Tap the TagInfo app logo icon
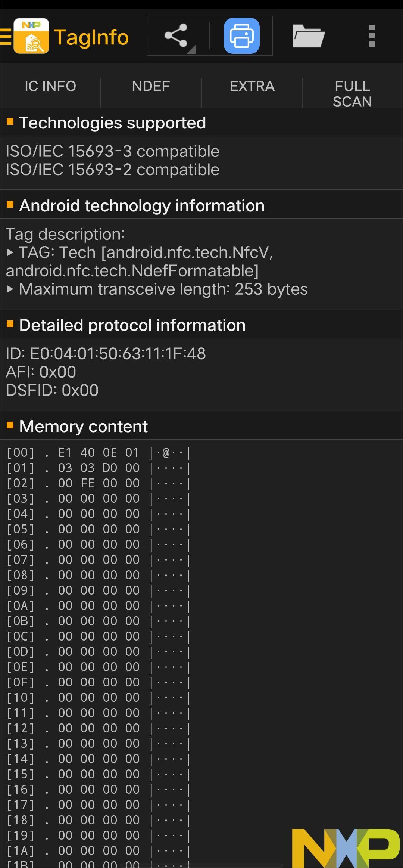This screenshot has width=403, height=868. (x=31, y=36)
